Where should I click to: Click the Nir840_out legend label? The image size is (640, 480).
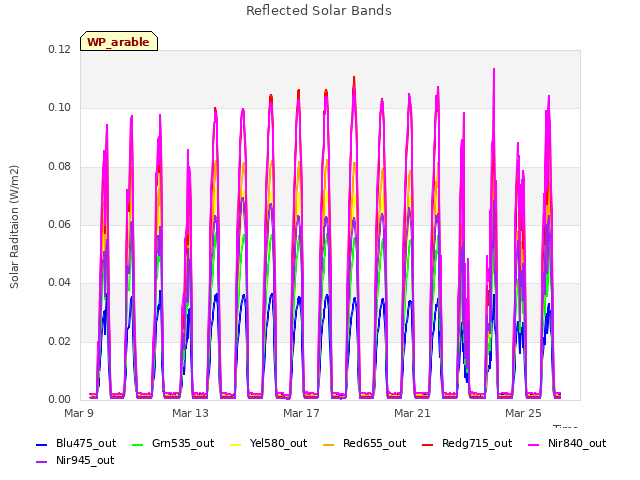click(x=577, y=443)
